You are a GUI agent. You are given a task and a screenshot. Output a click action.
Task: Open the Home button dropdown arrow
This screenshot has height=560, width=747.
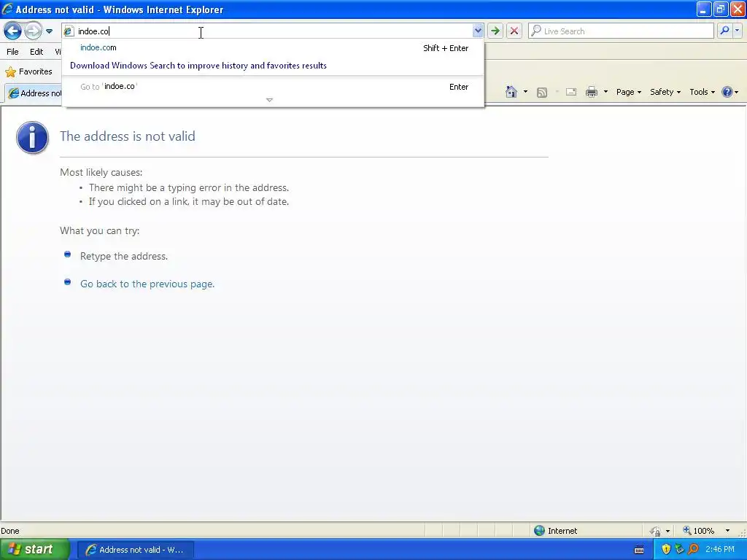[x=525, y=92]
